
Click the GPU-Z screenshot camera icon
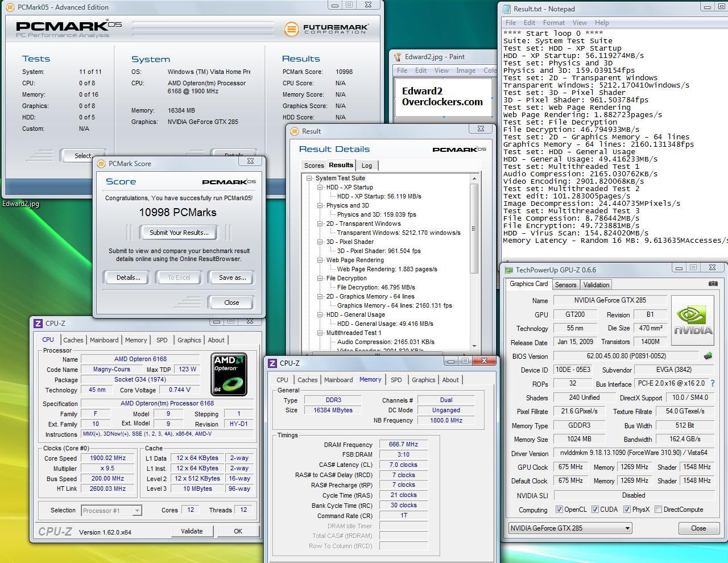coord(713,283)
